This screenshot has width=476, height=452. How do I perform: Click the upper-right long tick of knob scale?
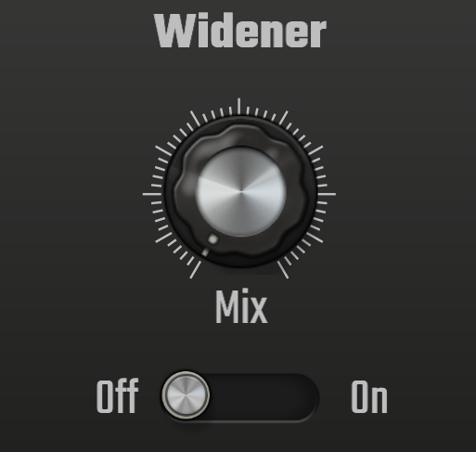pos(283,118)
